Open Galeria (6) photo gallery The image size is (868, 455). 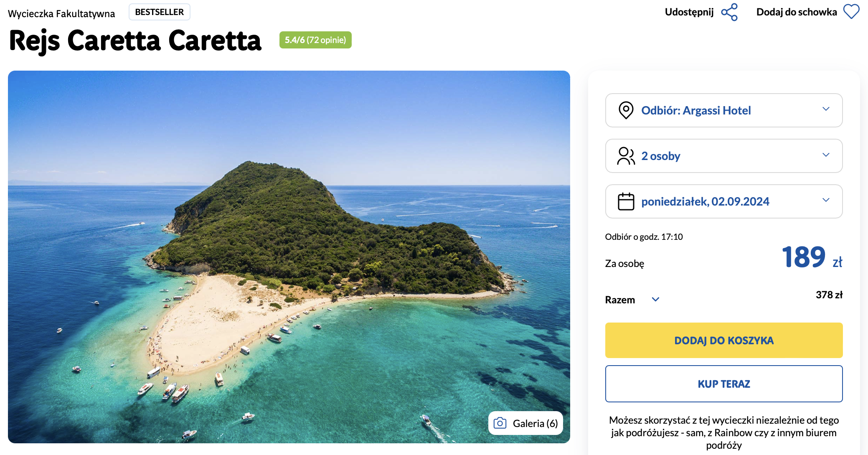525,423
